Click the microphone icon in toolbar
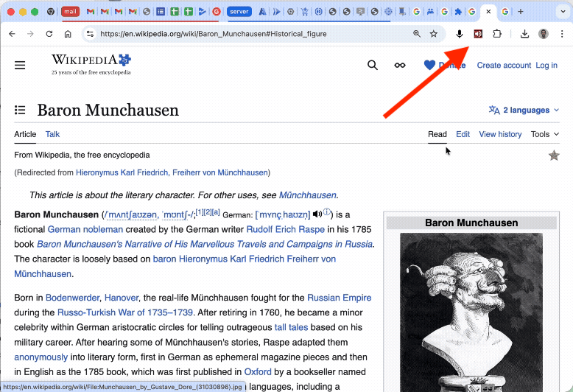The width and height of the screenshot is (573, 392). [460, 34]
